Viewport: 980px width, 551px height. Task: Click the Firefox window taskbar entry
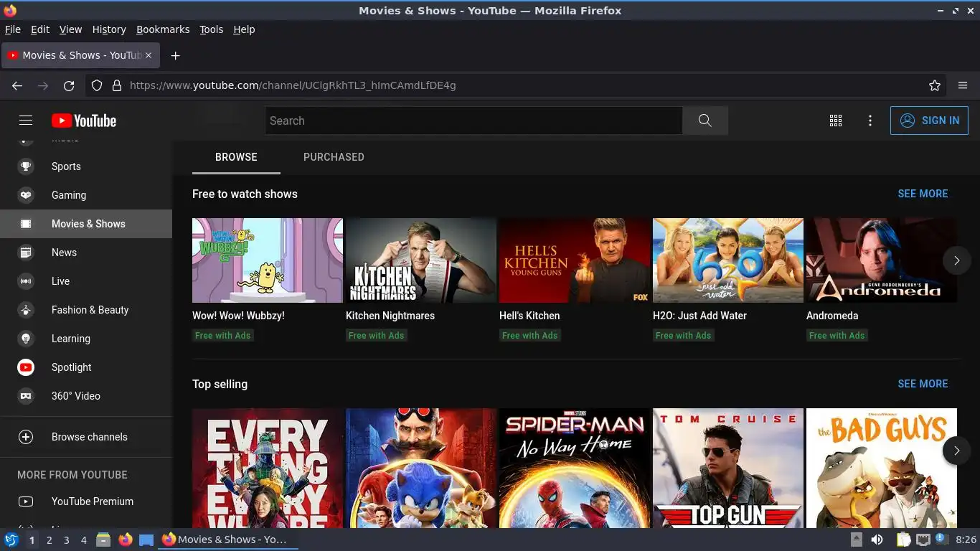[228, 540]
